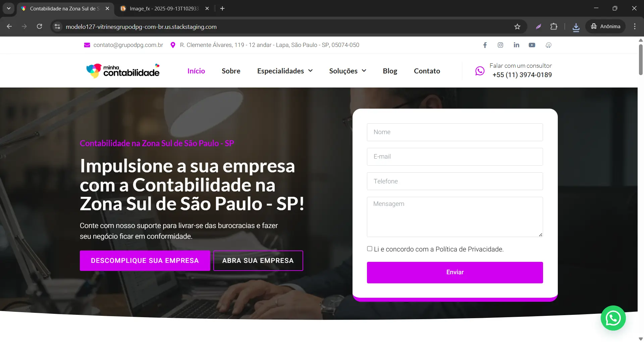Click the floating green WhatsApp button

point(613,318)
